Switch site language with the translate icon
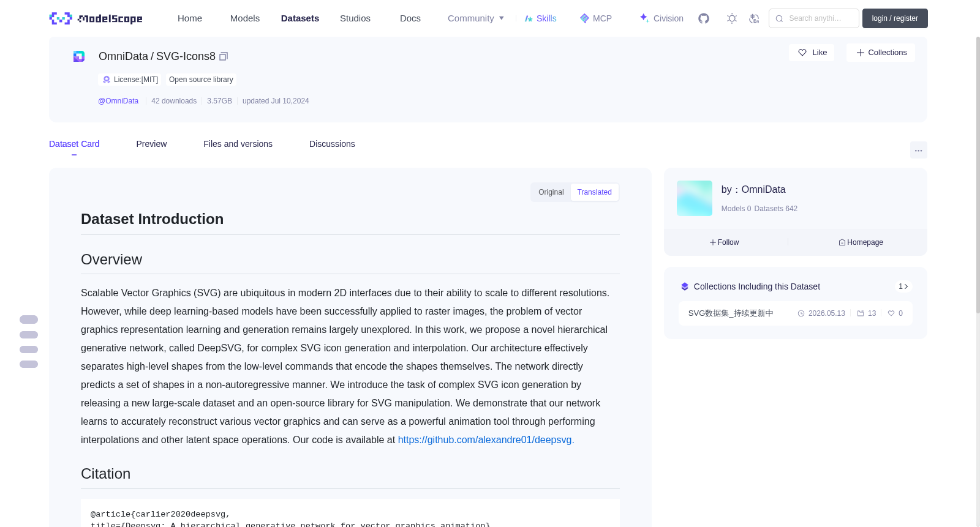Screen dimensions: 980x527 [x=754, y=18]
